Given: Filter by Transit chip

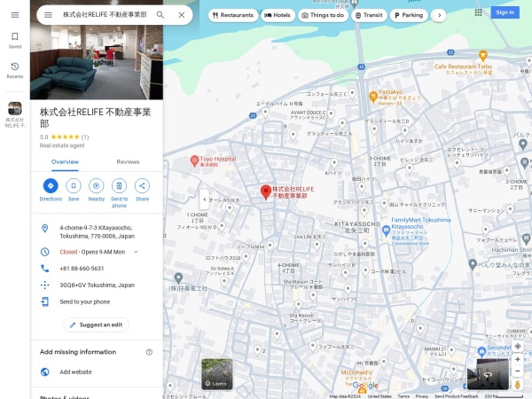Looking at the screenshot, I should [x=369, y=15].
